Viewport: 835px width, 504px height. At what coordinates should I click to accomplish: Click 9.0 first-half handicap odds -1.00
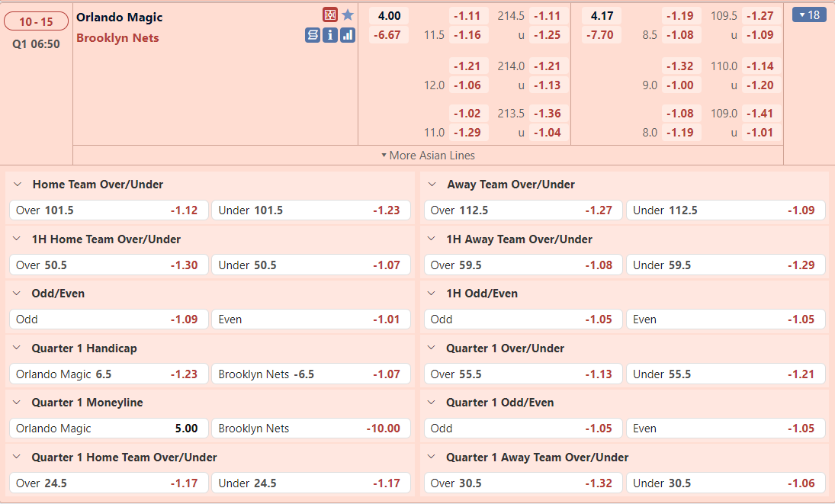(682, 85)
